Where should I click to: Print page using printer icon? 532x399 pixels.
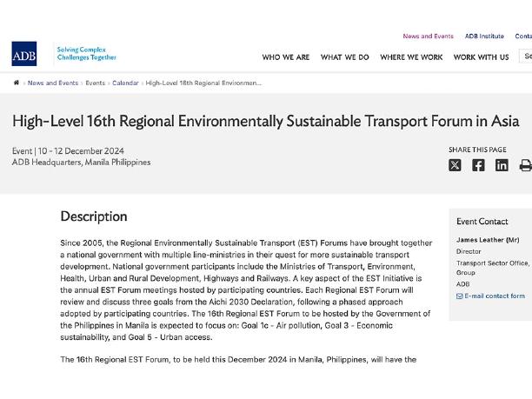click(x=526, y=165)
